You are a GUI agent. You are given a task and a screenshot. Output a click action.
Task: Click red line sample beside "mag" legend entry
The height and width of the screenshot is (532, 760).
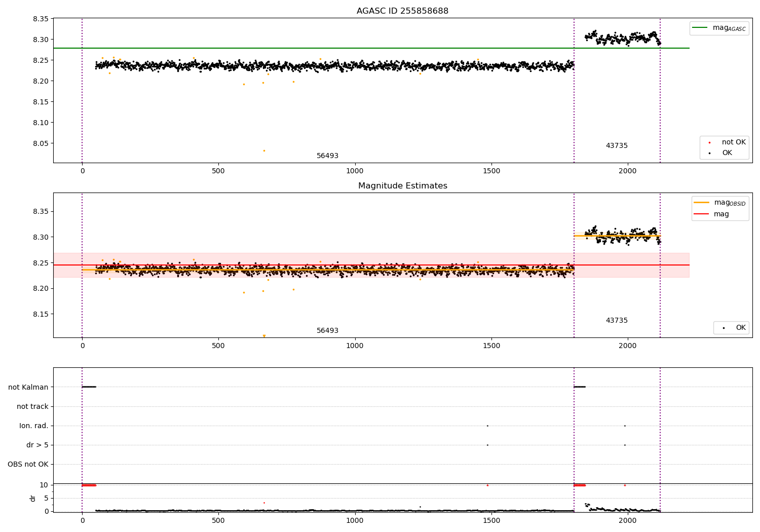coord(702,214)
